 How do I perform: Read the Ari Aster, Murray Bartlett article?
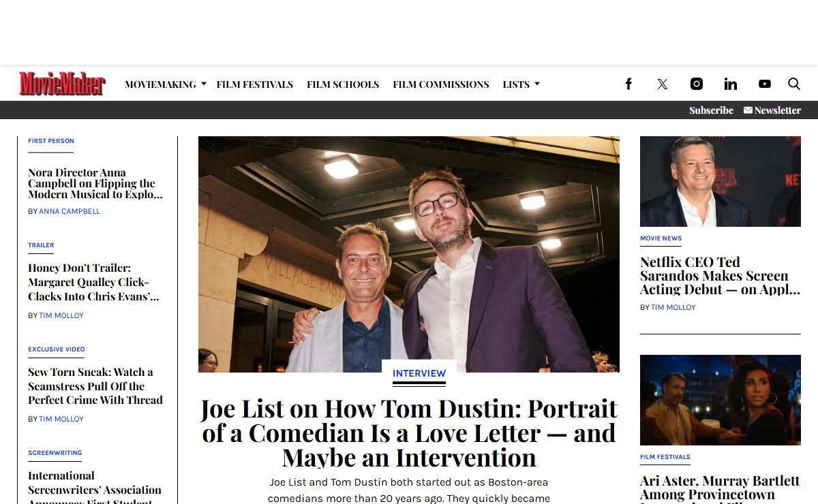coord(720,489)
